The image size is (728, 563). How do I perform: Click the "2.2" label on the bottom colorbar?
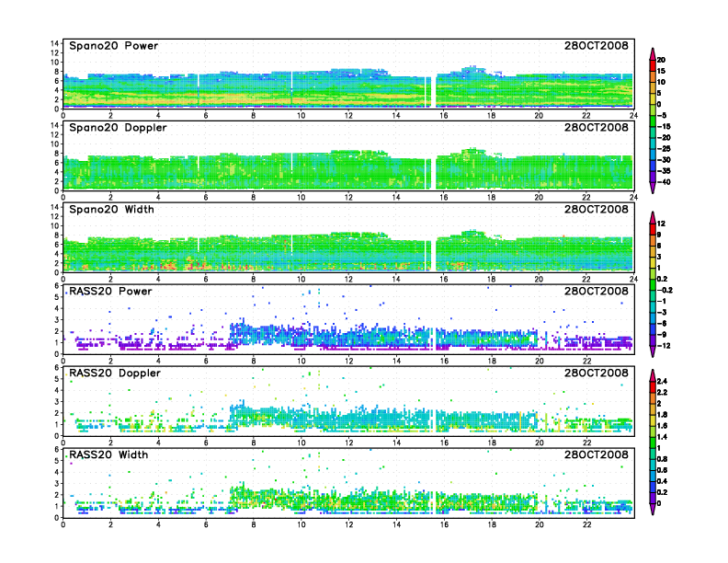(662, 392)
